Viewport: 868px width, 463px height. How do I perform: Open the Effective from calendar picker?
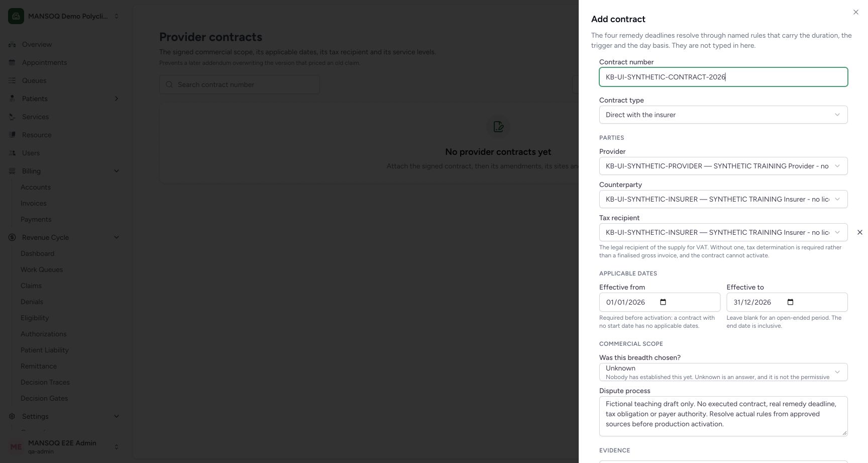pyautogui.click(x=663, y=302)
